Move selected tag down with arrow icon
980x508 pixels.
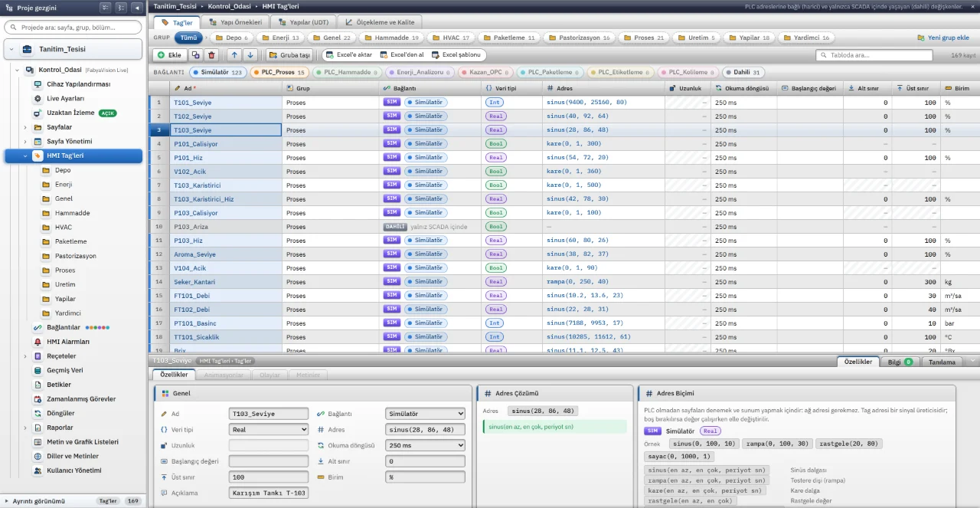point(250,55)
